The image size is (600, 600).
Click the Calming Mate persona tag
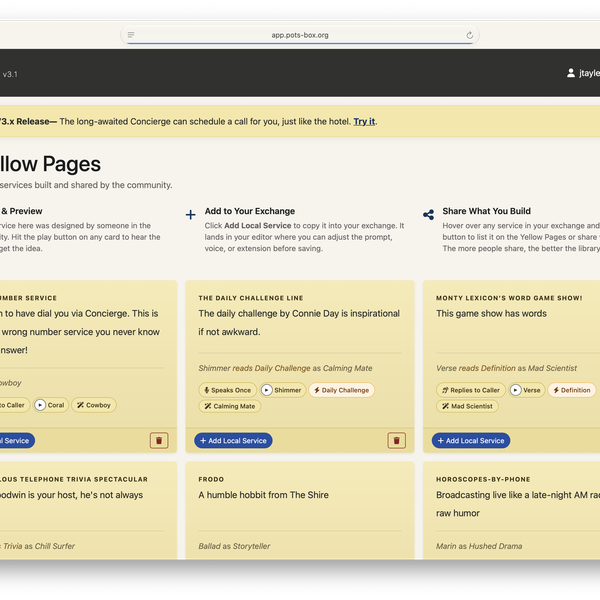[x=230, y=406]
